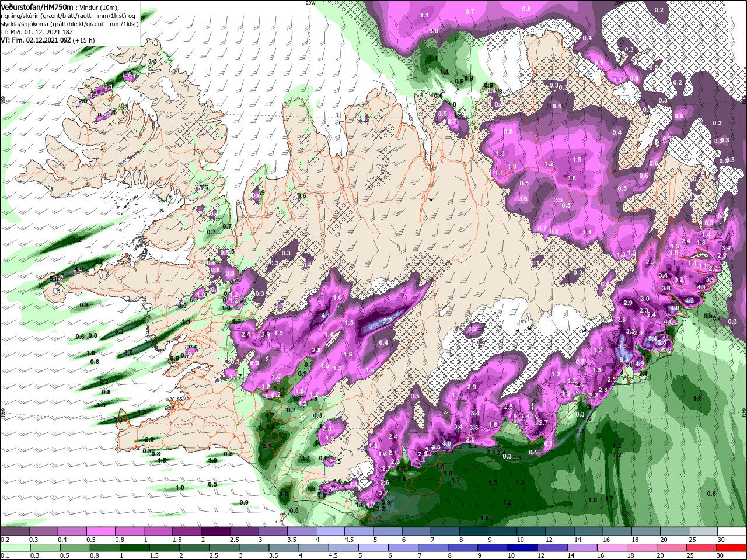
Task: Click the '0.1' label in the lower legend
Action: (x=4, y=556)
